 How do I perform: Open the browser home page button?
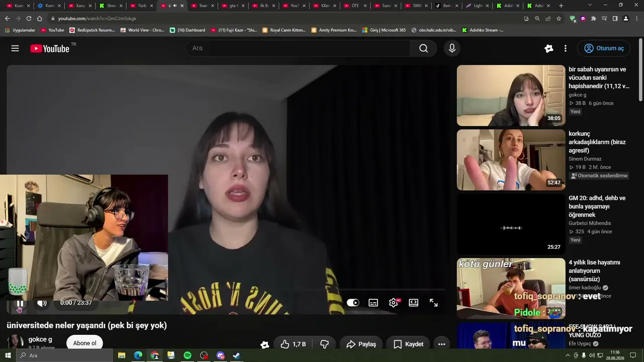[40, 19]
